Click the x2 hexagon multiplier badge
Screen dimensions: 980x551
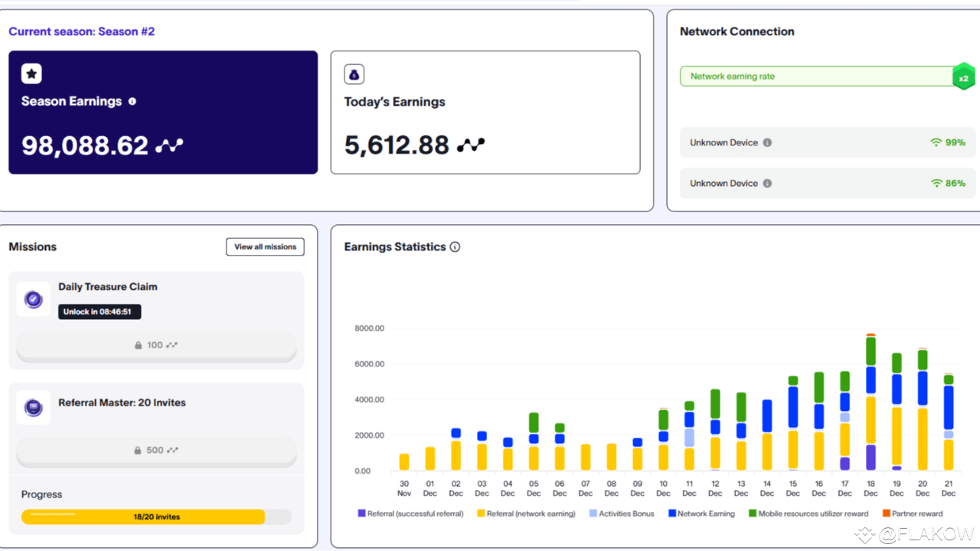tap(964, 77)
